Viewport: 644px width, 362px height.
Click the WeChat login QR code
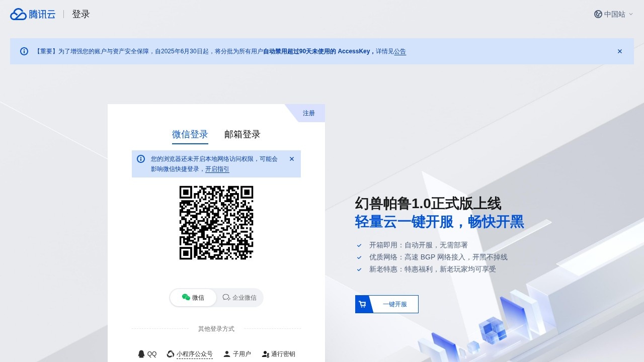click(216, 223)
